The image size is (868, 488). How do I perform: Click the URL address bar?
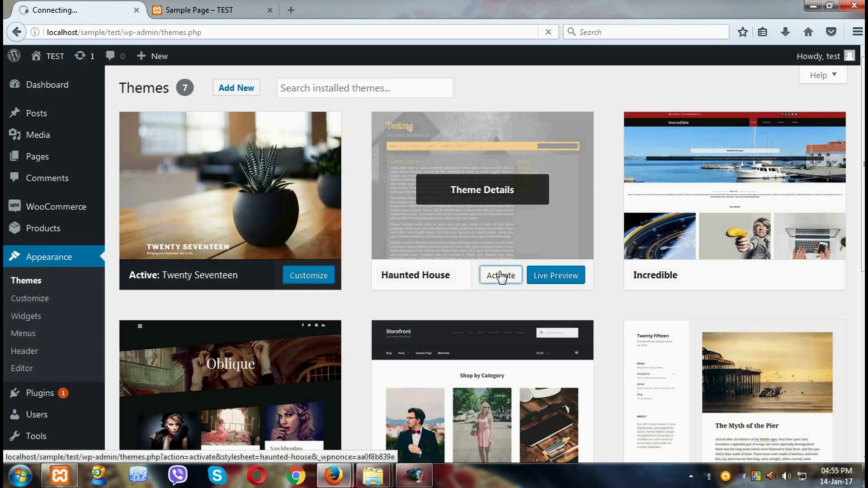coord(289,32)
